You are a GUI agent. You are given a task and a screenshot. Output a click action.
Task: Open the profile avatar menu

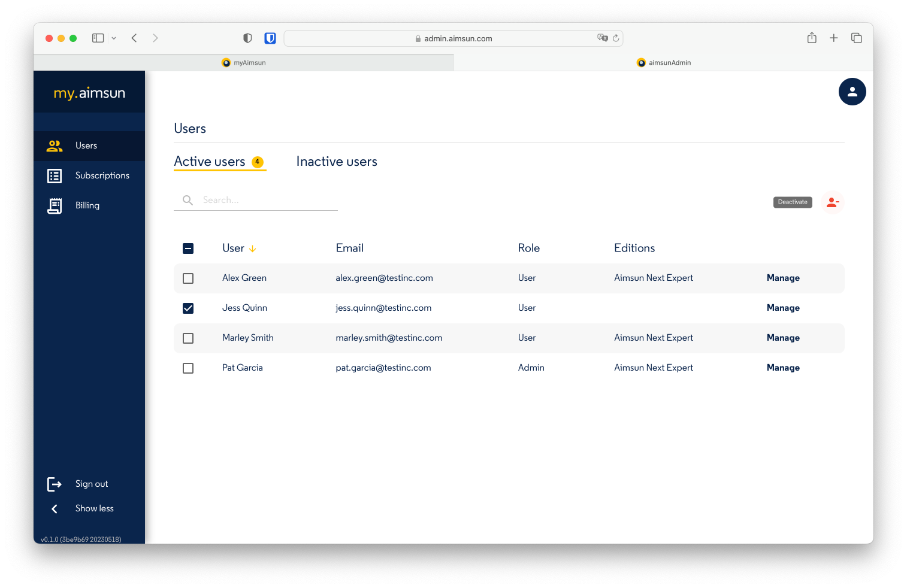click(x=852, y=92)
